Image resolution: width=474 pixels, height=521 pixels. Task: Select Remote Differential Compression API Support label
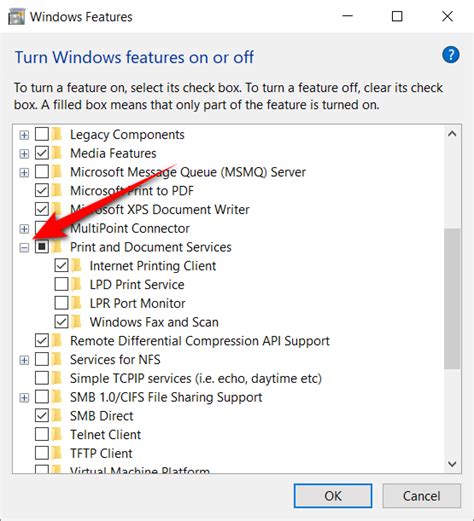pos(200,341)
